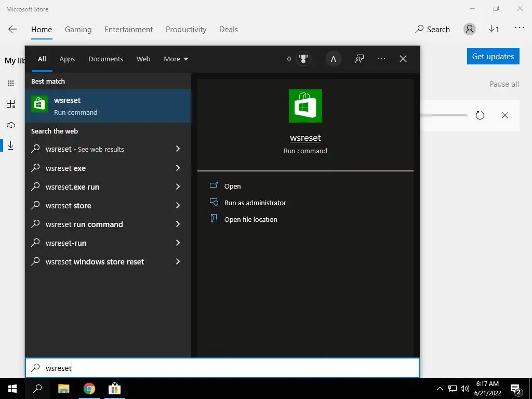Expand the 'wsreset.exe run' suggestion arrow

178,187
